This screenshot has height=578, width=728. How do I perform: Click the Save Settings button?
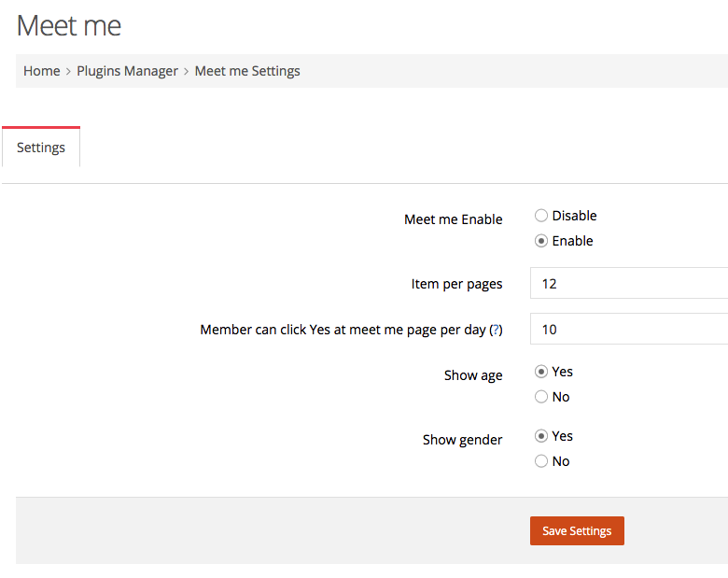577,530
